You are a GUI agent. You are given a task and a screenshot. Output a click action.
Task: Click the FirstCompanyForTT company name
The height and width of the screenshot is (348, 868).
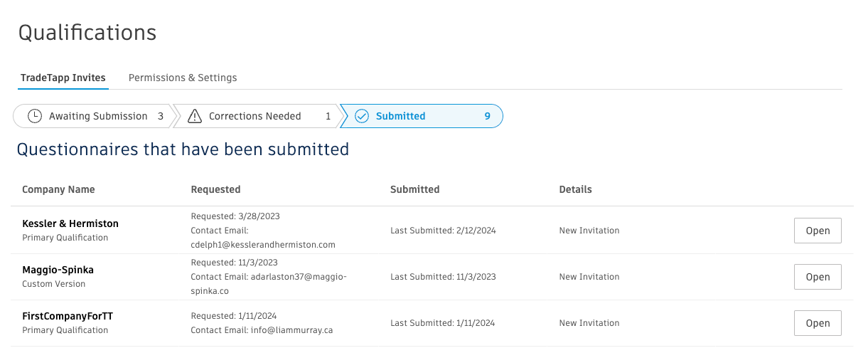tap(68, 316)
